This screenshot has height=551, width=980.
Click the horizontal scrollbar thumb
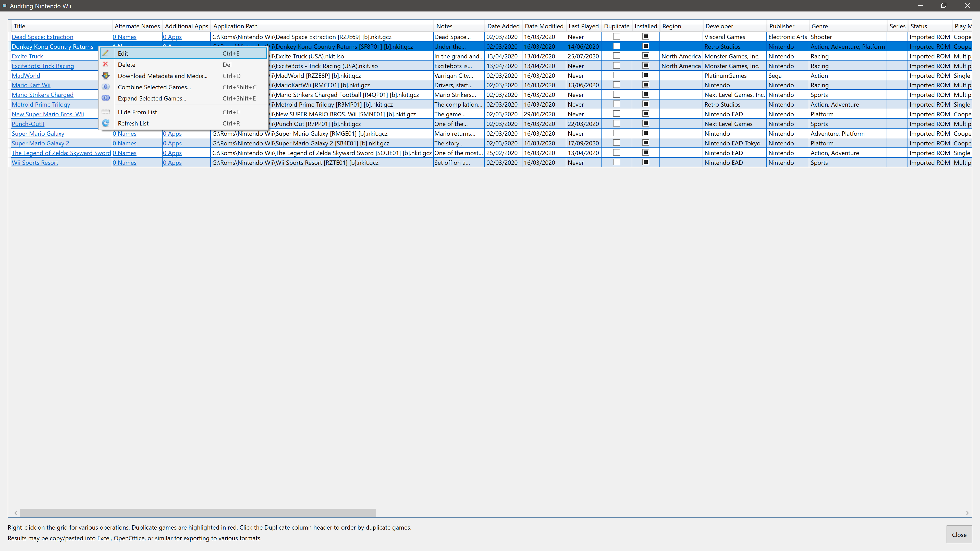click(198, 512)
